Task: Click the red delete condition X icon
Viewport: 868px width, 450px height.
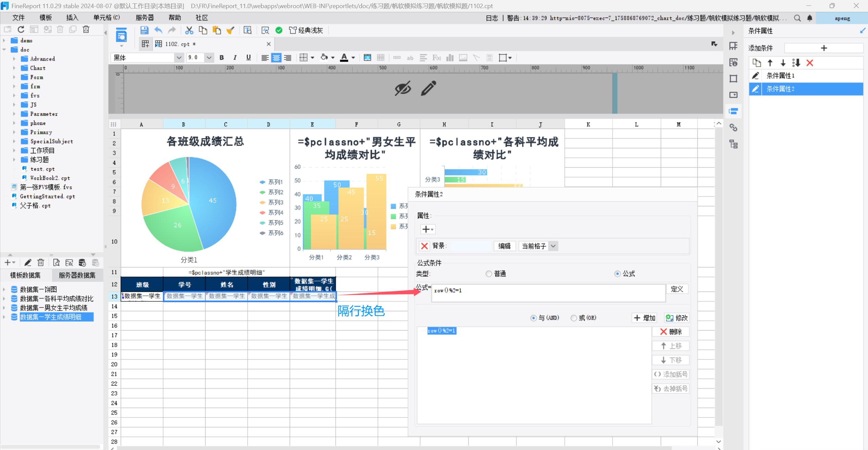Action: [810, 63]
